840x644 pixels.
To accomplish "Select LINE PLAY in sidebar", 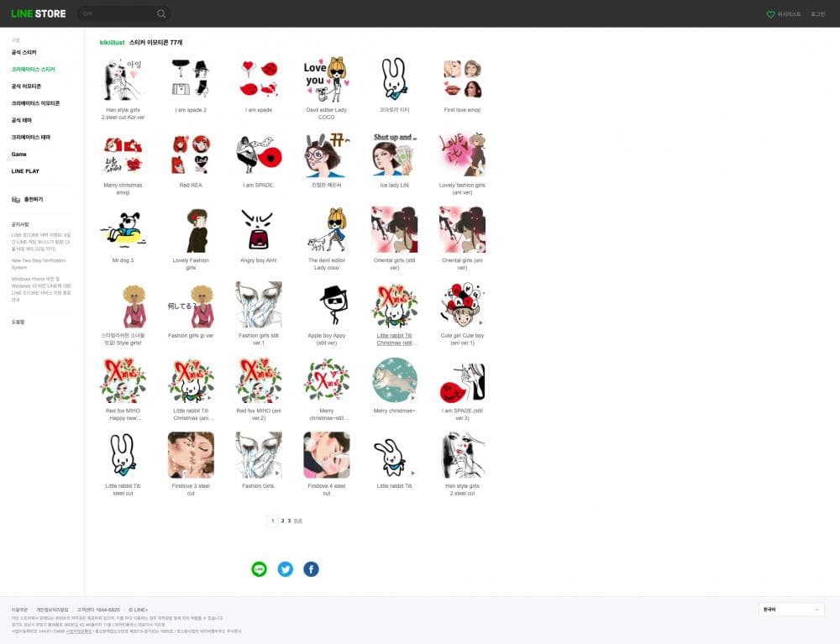I will click(x=25, y=171).
